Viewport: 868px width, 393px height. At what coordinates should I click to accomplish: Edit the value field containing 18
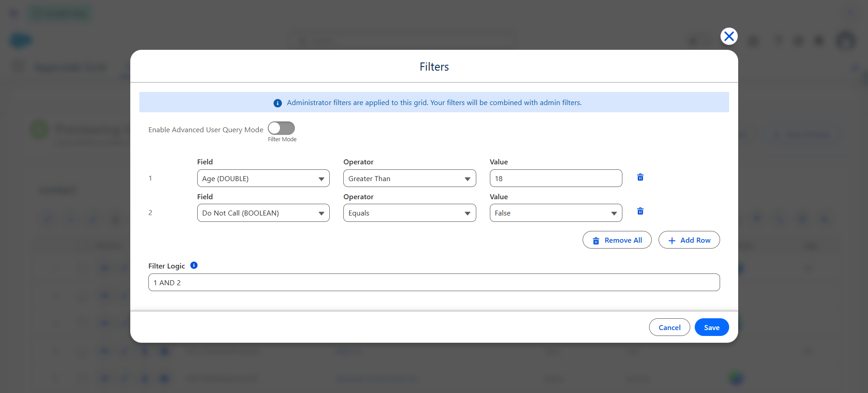point(556,178)
